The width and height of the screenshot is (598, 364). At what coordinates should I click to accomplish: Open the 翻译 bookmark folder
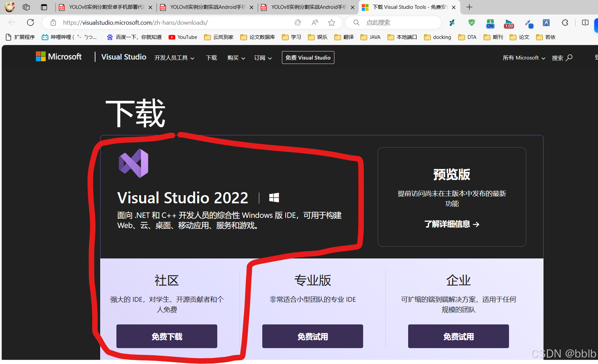pyautogui.click(x=344, y=37)
